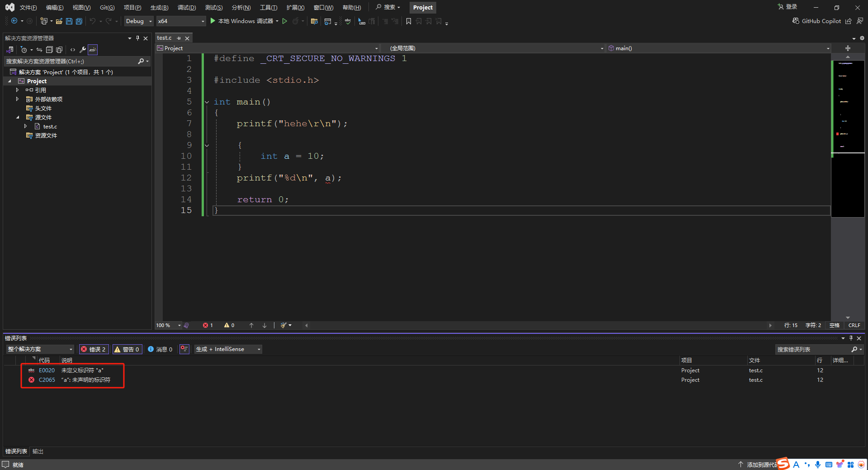868x470 pixels.
Task: Start without debugging using the hollow play icon
Action: coord(285,21)
